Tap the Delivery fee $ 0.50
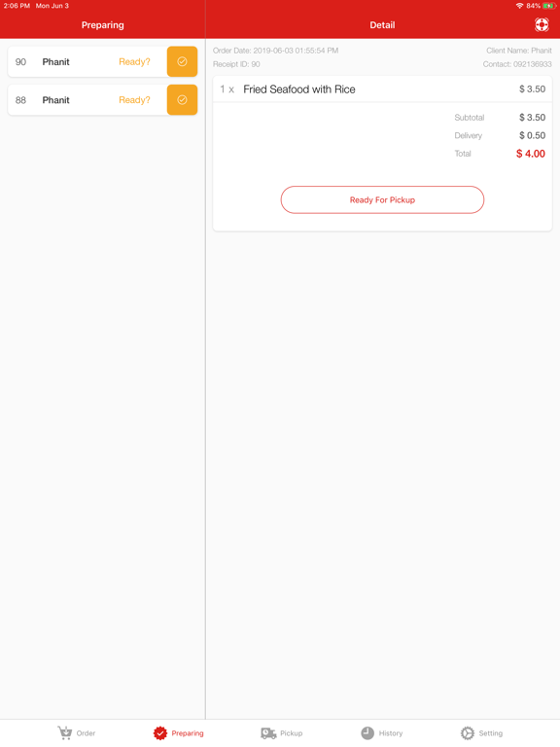This screenshot has height=747, width=560. click(533, 135)
